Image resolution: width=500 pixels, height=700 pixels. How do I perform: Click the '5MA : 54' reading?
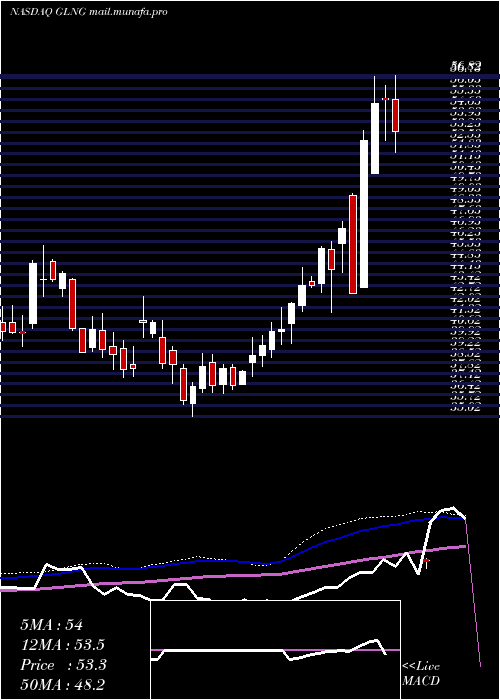coord(51,625)
